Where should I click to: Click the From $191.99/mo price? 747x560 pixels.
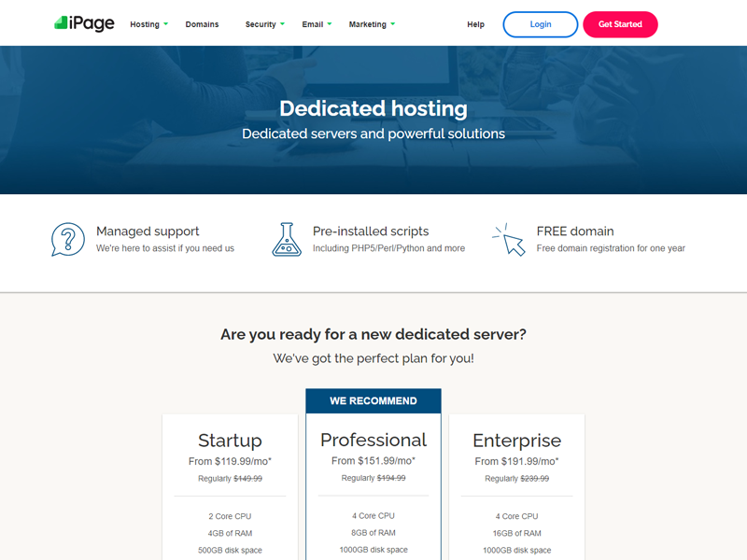point(517,461)
